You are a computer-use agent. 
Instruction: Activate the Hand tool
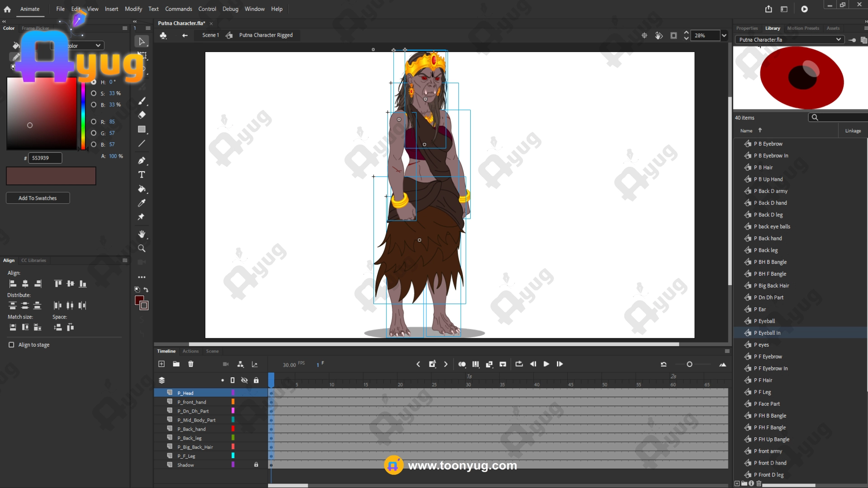click(142, 234)
